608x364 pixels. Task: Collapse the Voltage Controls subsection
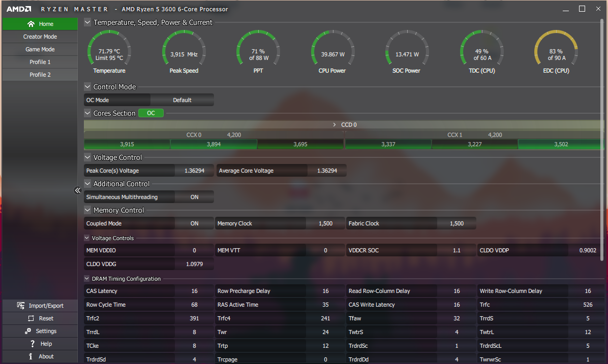[x=87, y=238]
